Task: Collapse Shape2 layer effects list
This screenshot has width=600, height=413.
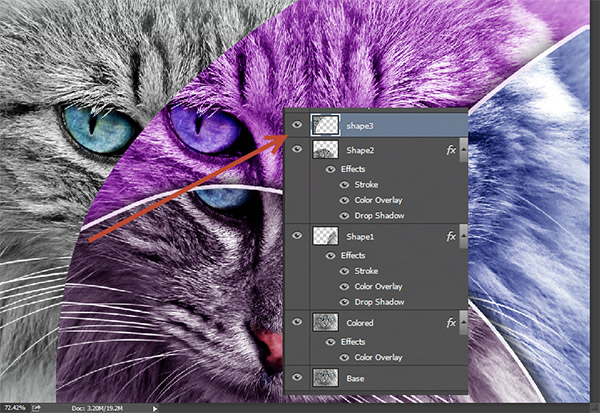Action: point(464,150)
